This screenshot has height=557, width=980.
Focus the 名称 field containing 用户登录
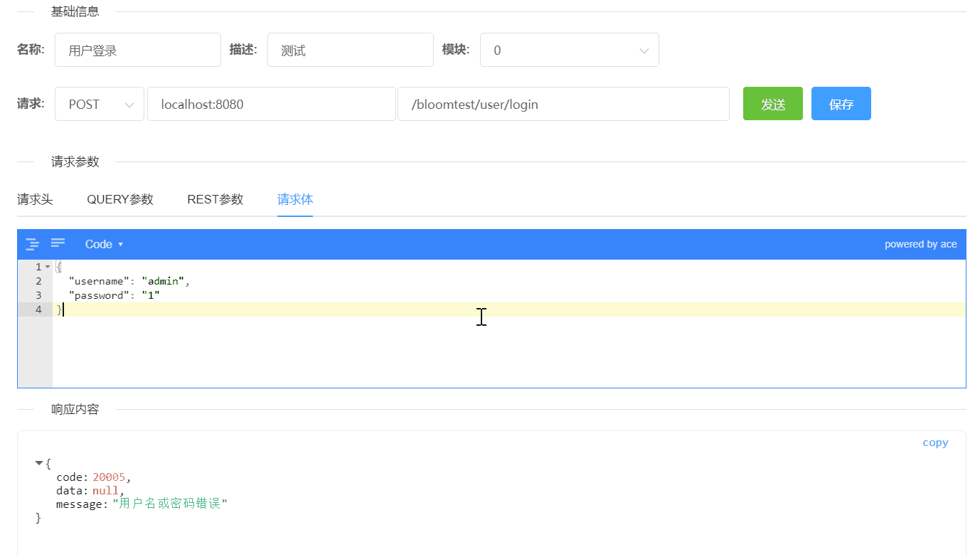pyautogui.click(x=138, y=50)
